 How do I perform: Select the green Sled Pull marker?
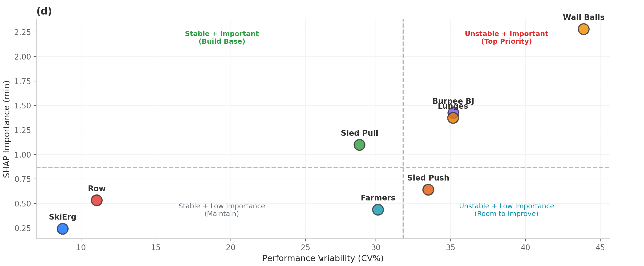359,145
